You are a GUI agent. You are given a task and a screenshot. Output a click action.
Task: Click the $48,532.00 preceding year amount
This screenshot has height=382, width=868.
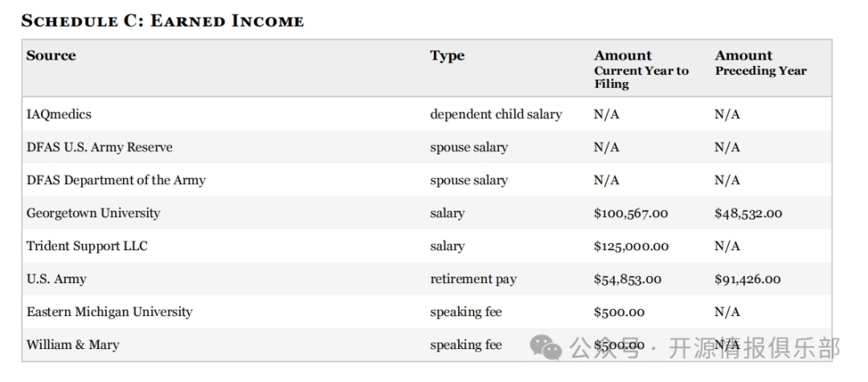click(747, 213)
